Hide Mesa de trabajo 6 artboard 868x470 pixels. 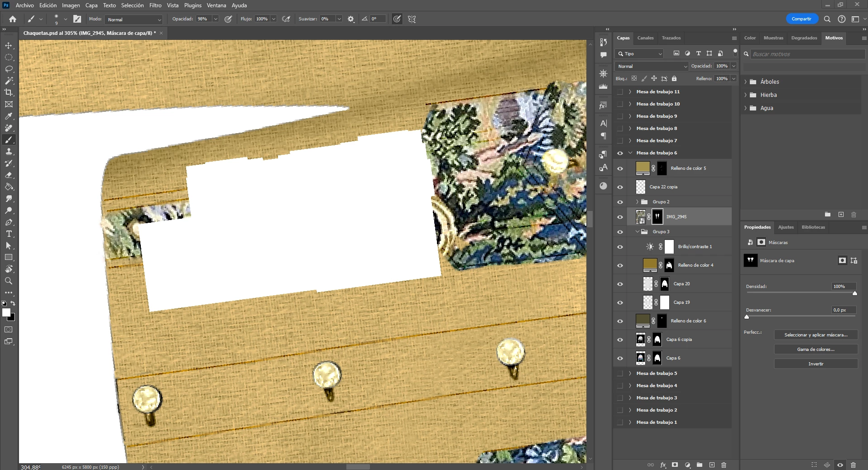tap(620, 153)
